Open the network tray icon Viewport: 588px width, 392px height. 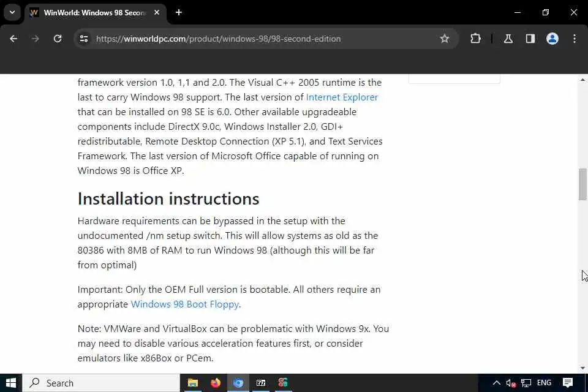[526, 383]
